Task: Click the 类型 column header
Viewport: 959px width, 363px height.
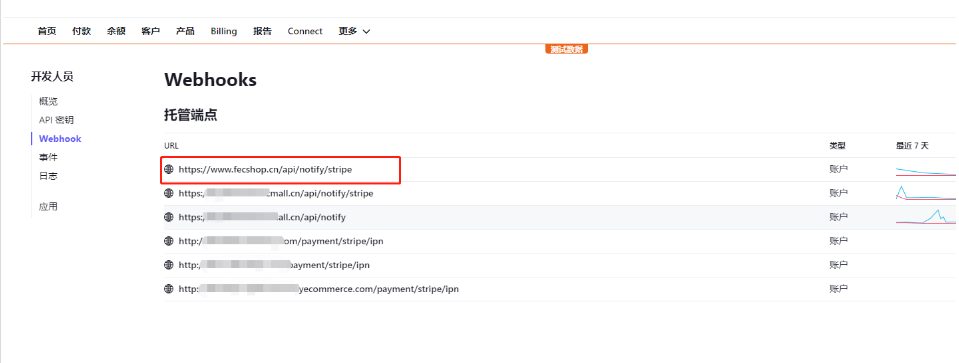Action: [838, 145]
